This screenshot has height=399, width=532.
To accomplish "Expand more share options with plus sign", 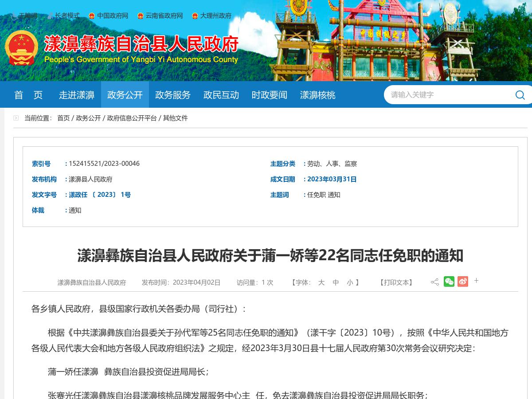I will 476,281.
